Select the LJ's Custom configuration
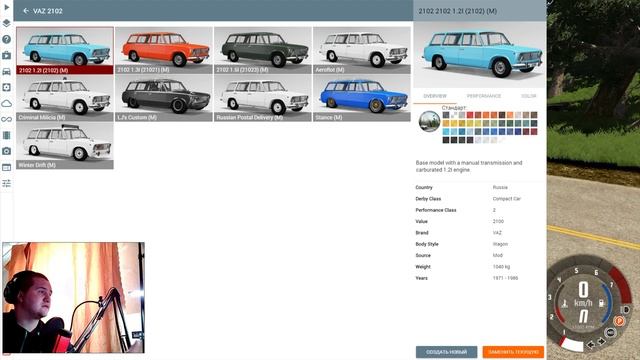The height and width of the screenshot is (360, 640). pyautogui.click(x=164, y=98)
